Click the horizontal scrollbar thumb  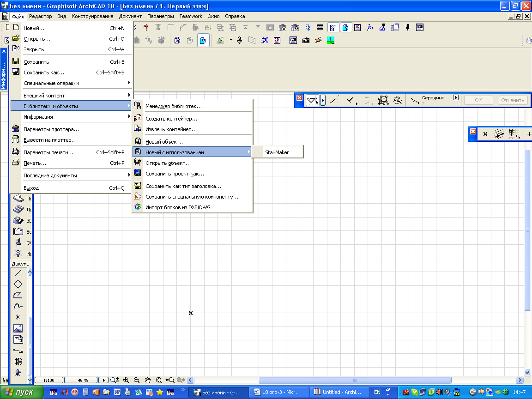pyautogui.click(x=355, y=381)
